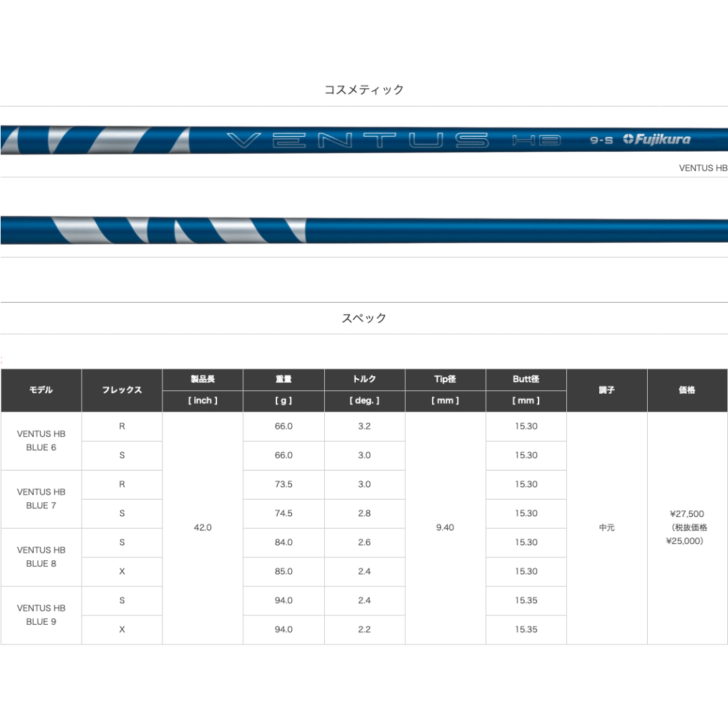Click the S flex cell for BLUE 7
This screenshot has width=728, height=728.
point(121,513)
